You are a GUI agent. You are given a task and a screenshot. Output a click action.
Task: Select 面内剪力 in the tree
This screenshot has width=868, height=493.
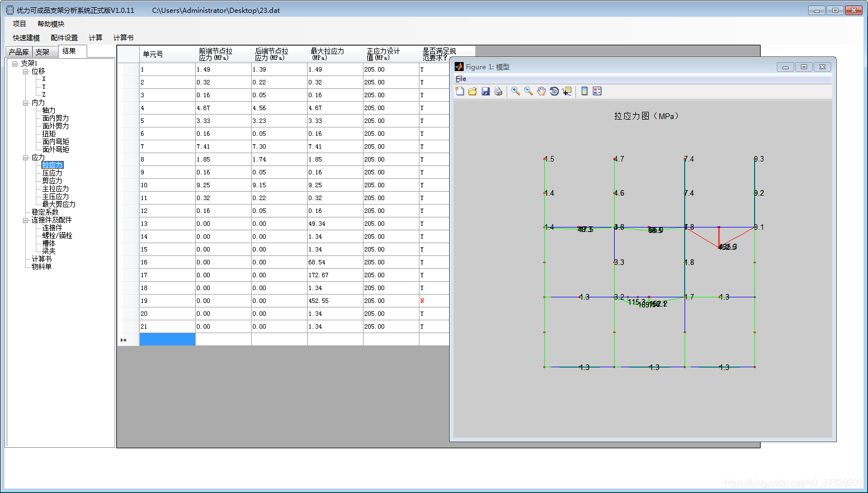56,118
